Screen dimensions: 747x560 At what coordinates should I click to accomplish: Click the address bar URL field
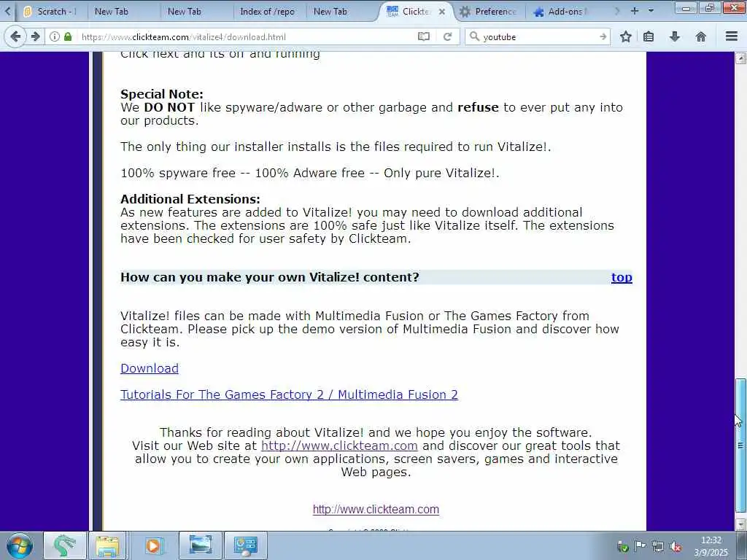[247, 36]
